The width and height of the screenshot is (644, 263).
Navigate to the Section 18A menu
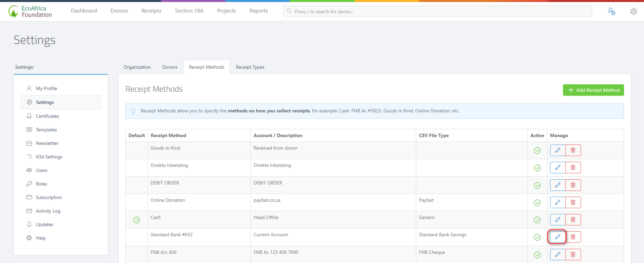[189, 10]
